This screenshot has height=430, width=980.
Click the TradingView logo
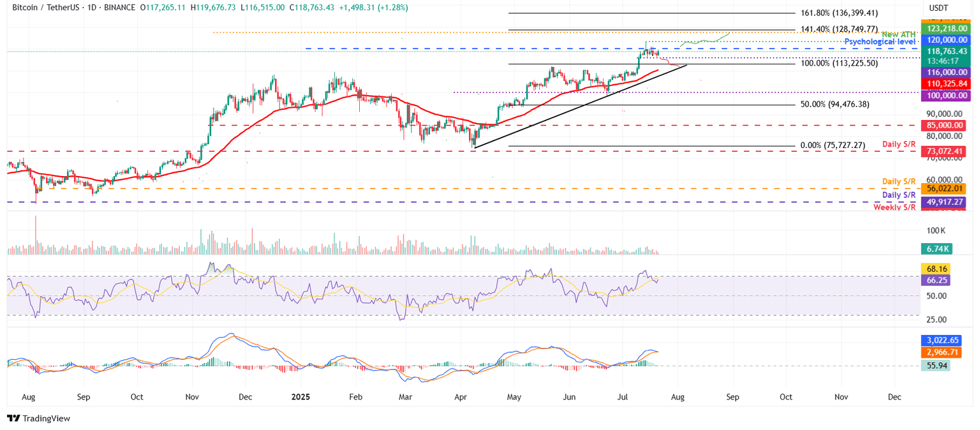pyautogui.click(x=38, y=419)
